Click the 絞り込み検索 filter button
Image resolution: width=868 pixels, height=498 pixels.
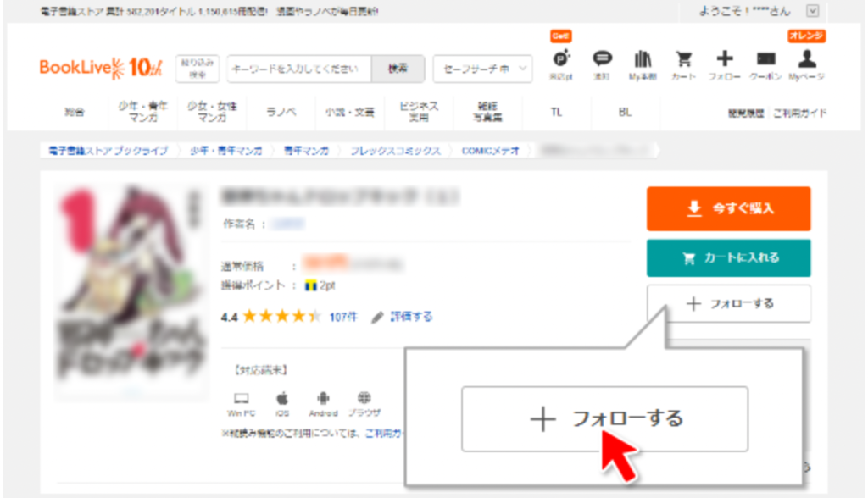pyautogui.click(x=198, y=69)
